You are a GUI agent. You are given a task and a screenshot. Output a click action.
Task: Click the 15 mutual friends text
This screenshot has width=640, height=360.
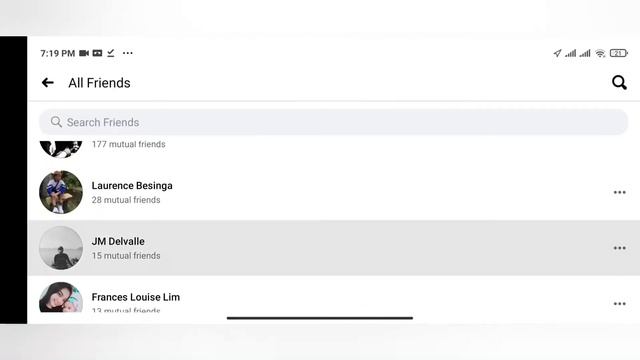click(126, 256)
